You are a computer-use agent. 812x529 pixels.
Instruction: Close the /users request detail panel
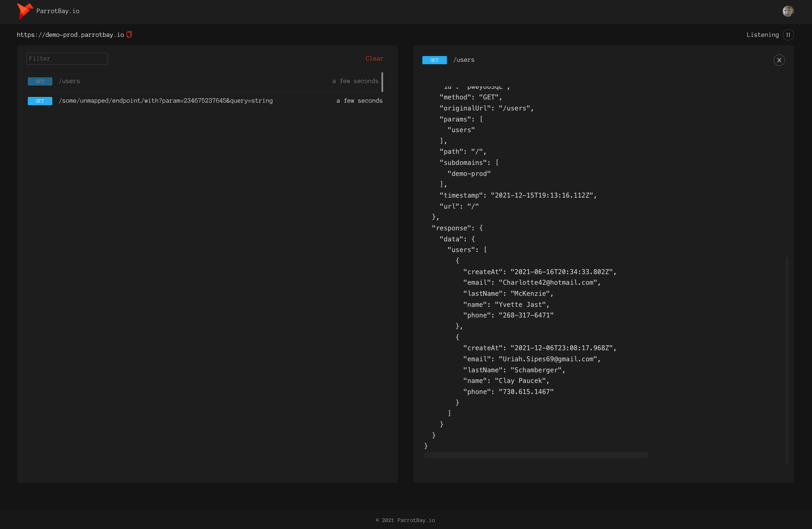pos(779,60)
